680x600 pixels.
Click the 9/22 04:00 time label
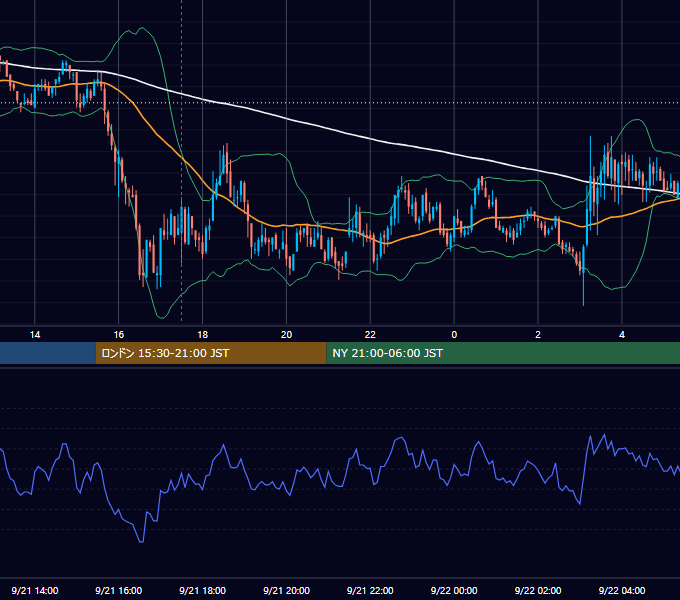tap(622, 590)
